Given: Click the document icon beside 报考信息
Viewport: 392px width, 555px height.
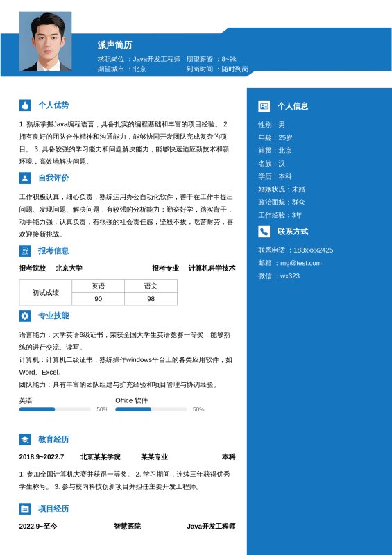Looking at the screenshot, I should click(25, 250).
